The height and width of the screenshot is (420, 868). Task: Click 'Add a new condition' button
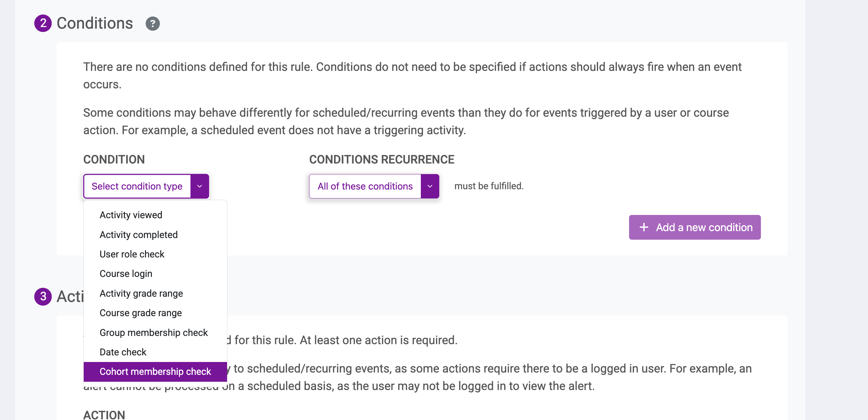point(694,227)
